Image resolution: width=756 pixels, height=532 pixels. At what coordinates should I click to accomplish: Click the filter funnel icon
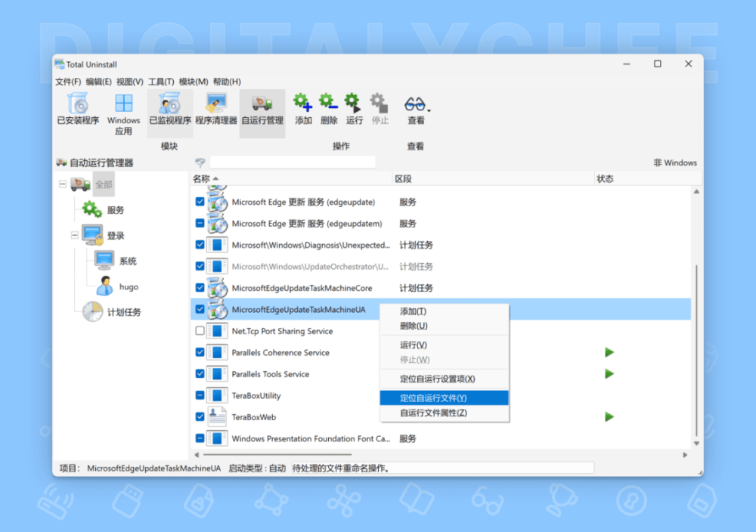(x=200, y=162)
